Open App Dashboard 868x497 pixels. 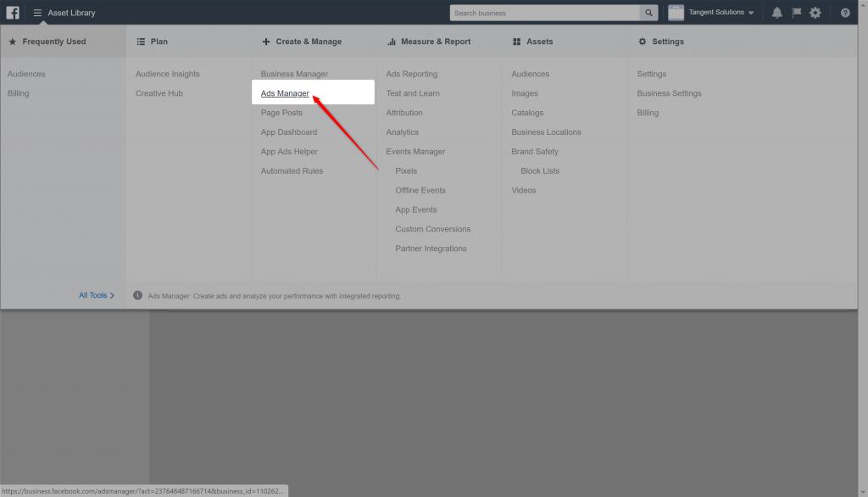pyautogui.click(x=289, y=131)
